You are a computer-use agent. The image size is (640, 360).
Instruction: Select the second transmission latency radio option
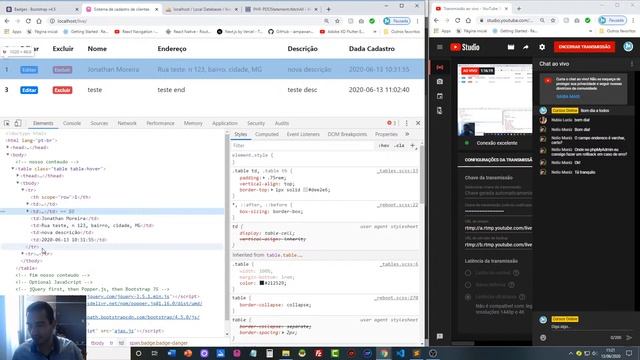[x=468, y=285]
